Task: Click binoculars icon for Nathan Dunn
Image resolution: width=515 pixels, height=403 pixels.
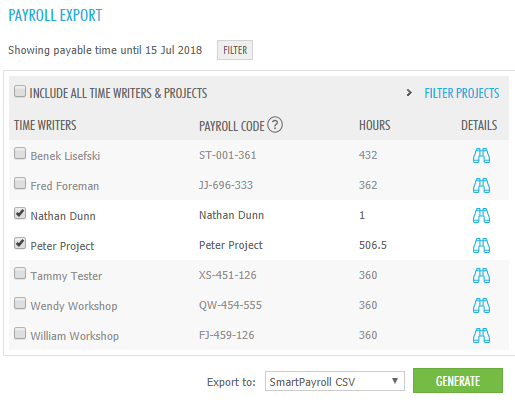Action: coord(481,215)
